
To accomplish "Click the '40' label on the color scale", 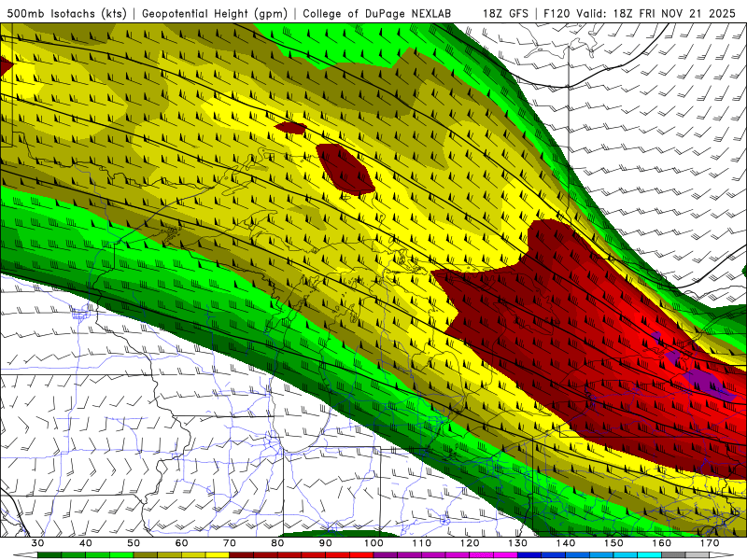I will click(86, 543).
